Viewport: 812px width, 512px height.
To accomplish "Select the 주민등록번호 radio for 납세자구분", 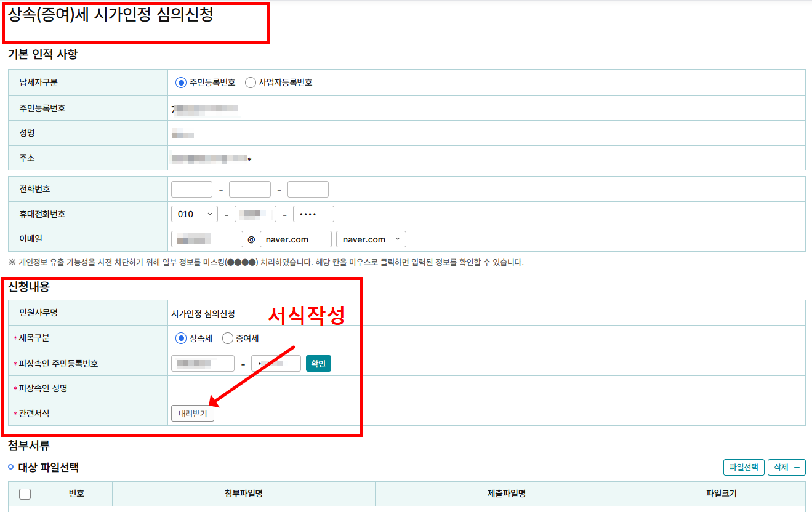I will tap(181, 82).
